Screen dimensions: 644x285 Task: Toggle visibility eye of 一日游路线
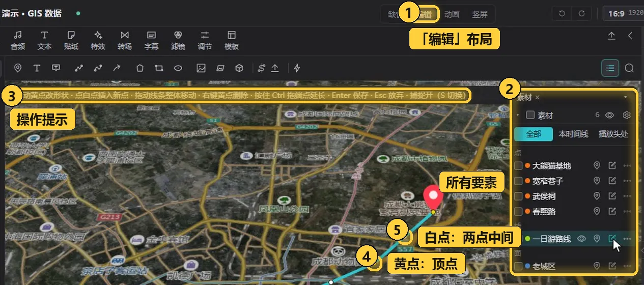tap(582, 238)
